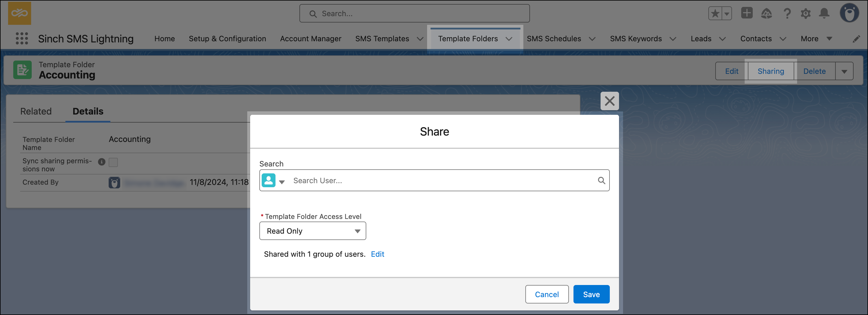Expand the SMS Schedules tab menu chevron

[x=592, y=39]
